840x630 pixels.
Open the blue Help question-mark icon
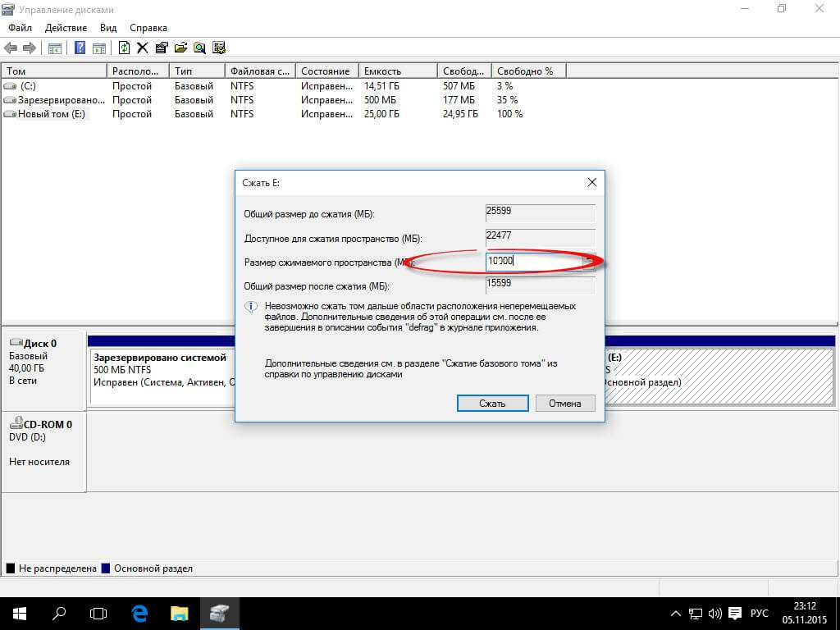(x=80, y=48)
